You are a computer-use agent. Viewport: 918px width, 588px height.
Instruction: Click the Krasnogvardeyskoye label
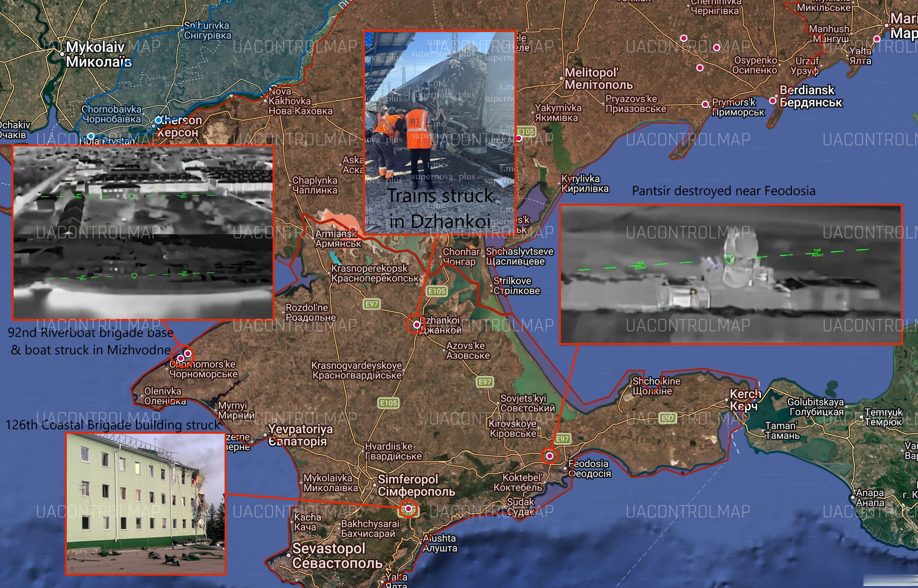[x=357, y=370]
